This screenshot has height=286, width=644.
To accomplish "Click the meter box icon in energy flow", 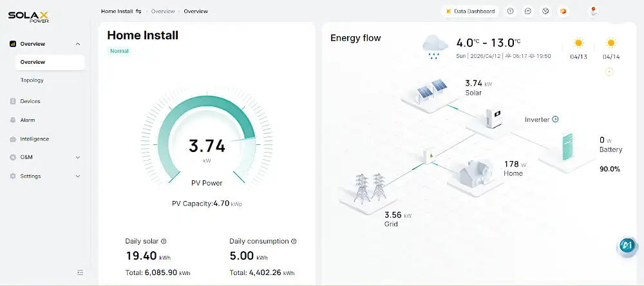I will [430, 156].
